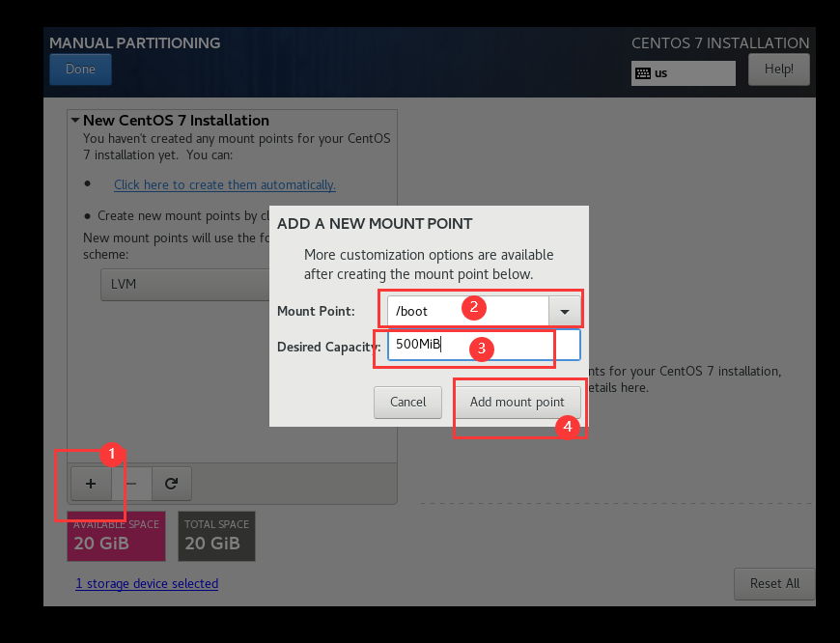Screen dimensions: 840x643
Task: Click the ADD A NEW MOUNT POINT title
Action: point(375,223)
